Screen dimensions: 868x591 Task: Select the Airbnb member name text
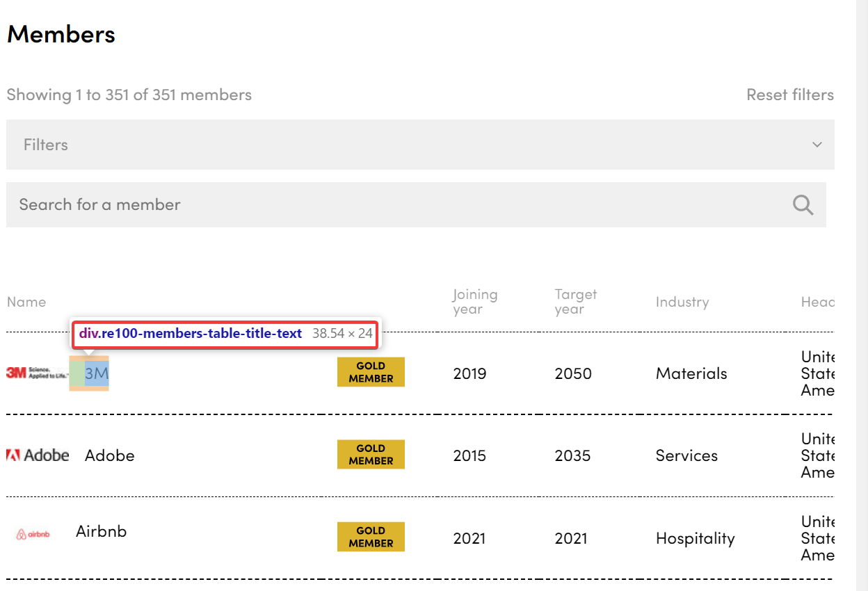tap(102, 531)
